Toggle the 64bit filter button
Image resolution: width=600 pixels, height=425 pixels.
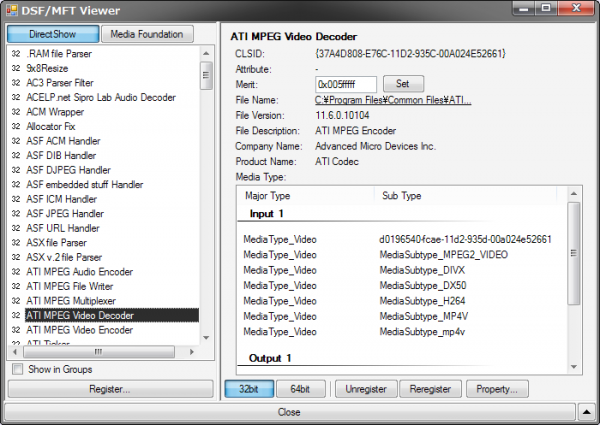[x=300, y=389]
